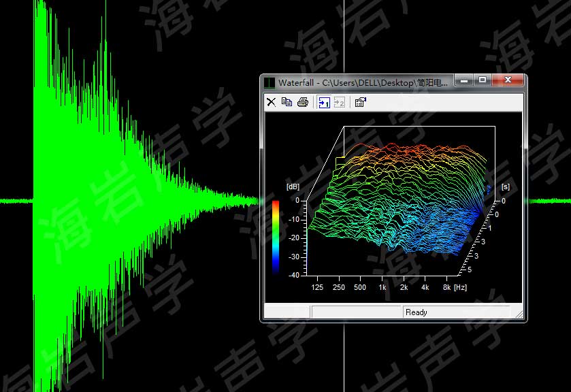Viewport: 571px width, 392px height.
Task: Select the arrow-2 overlay toggle button
Action: pos(339,102)
